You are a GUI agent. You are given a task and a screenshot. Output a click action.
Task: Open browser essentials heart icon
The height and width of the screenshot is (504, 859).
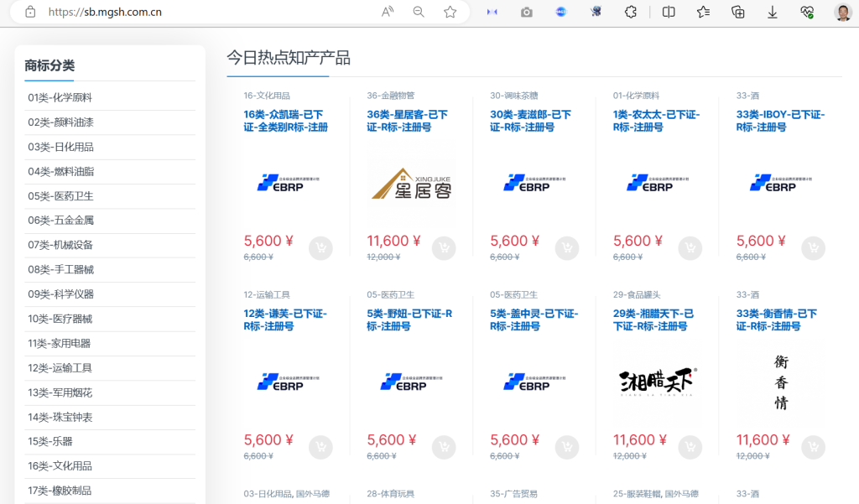(807, 12)
